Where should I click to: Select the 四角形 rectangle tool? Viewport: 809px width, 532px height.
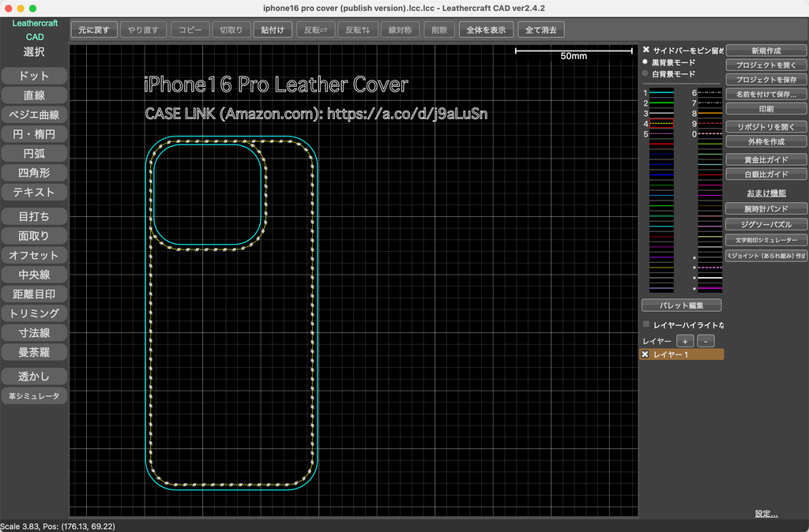[34, 173]
